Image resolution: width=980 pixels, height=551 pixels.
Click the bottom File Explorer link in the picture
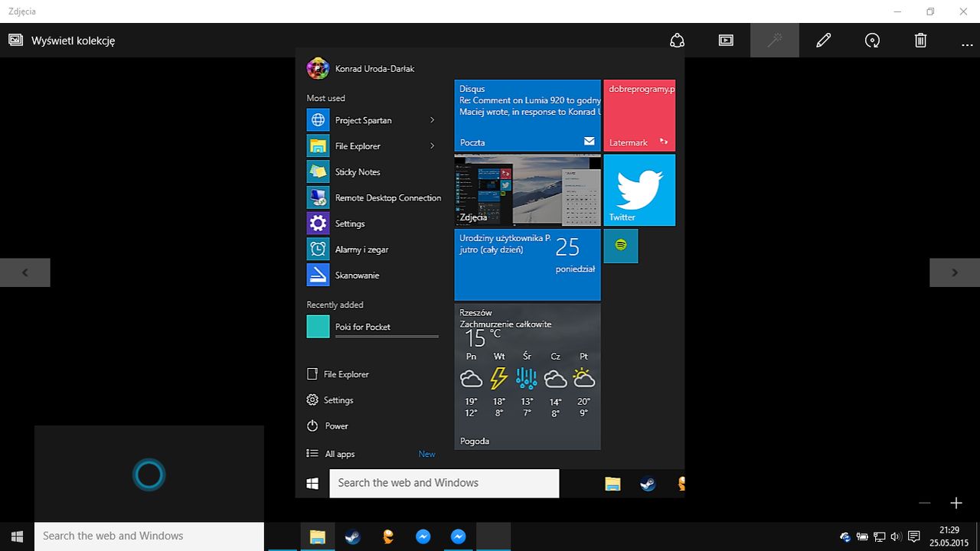tap(338, 374)
